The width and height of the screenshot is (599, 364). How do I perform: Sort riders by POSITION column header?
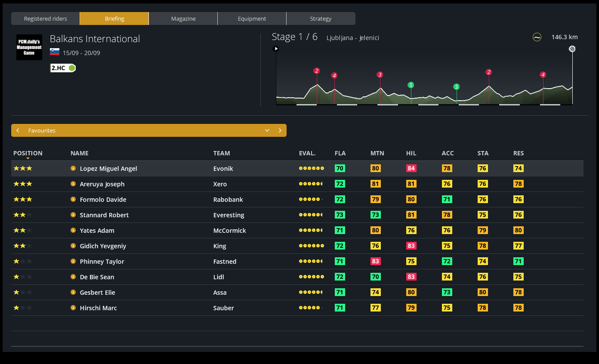point(28,153)
